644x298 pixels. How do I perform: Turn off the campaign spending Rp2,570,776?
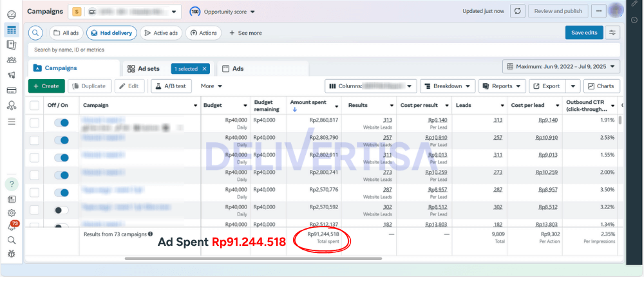tap(62, 192)
